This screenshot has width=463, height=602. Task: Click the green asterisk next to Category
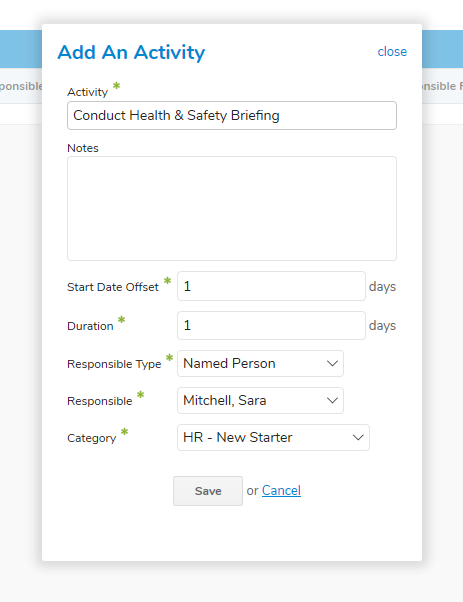[x=124, y=432]
